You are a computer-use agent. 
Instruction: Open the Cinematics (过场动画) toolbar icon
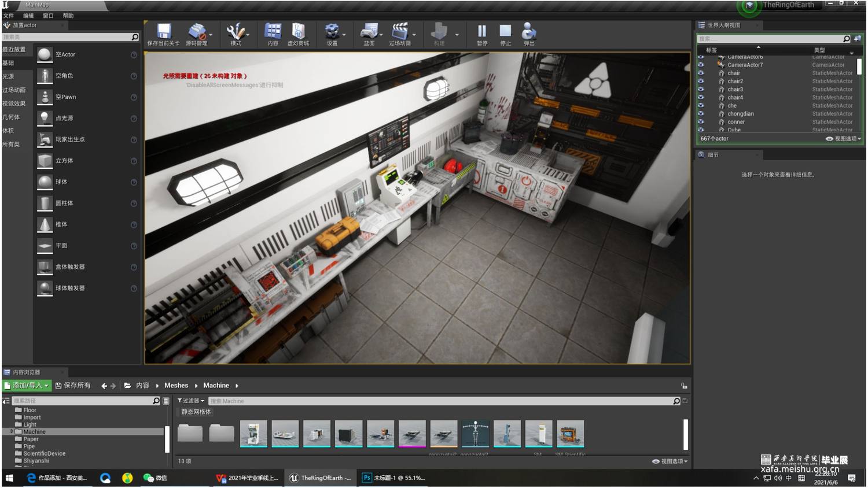pyautogui.click(x=399, y=32)
